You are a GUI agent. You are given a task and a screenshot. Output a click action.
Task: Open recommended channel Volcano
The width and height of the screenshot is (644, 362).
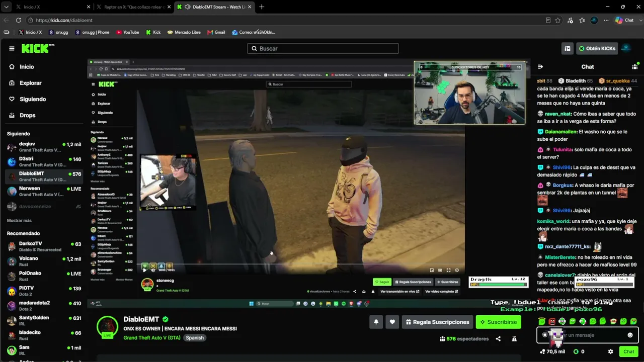tap(44, 261)
